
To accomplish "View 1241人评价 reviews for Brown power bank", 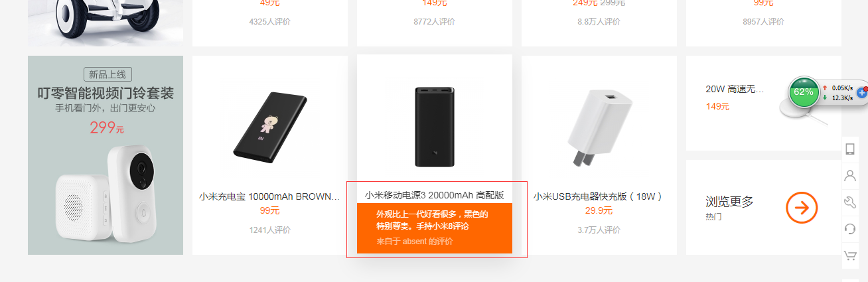I will pos(270,230).
